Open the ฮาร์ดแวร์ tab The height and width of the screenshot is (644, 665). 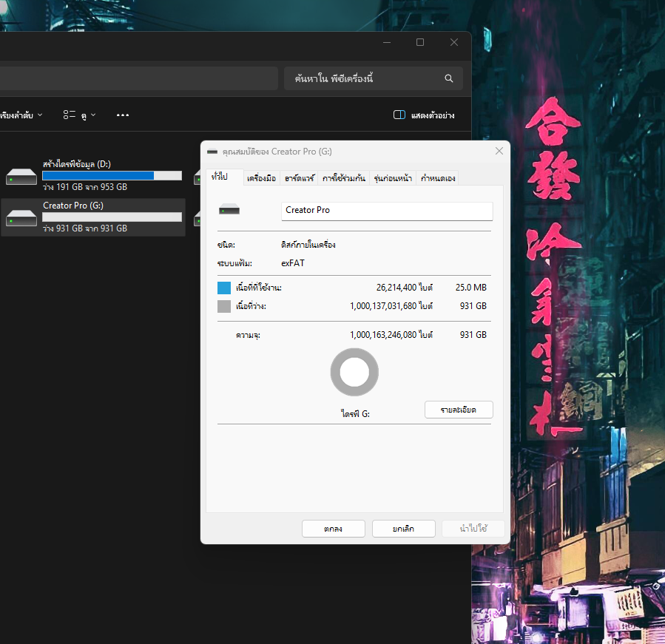300,178
